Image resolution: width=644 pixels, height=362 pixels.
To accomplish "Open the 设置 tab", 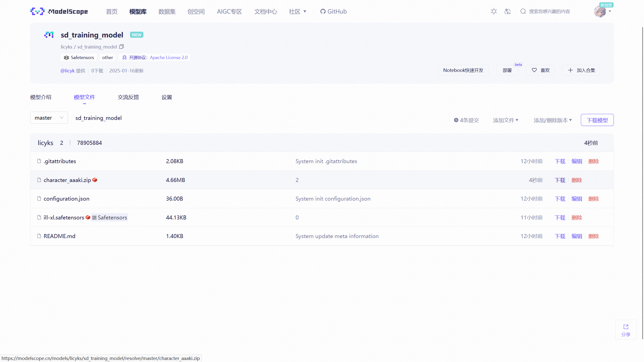I will coord(167,97).
